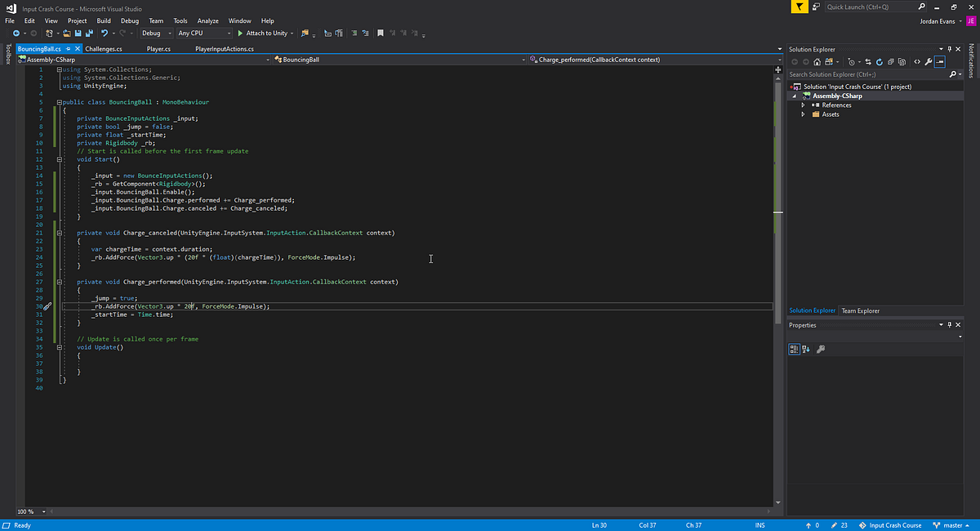
Task: Expand the Assets folder
Action: (803, 114)
